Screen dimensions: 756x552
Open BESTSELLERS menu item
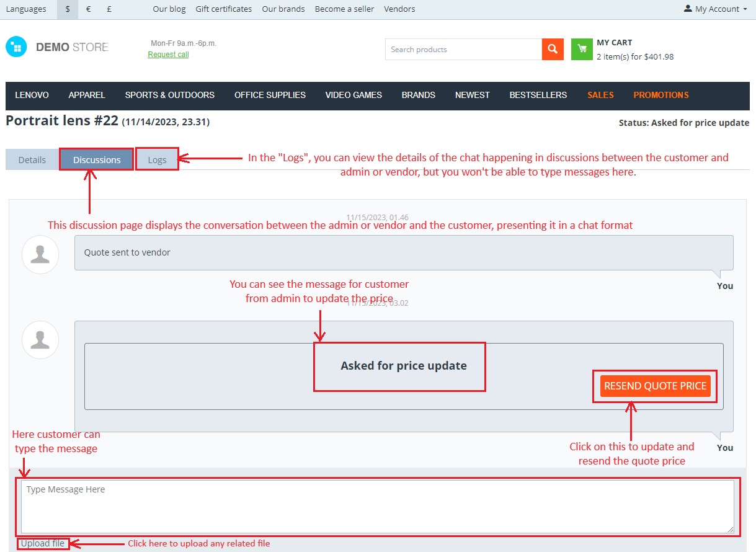(538, 95)
